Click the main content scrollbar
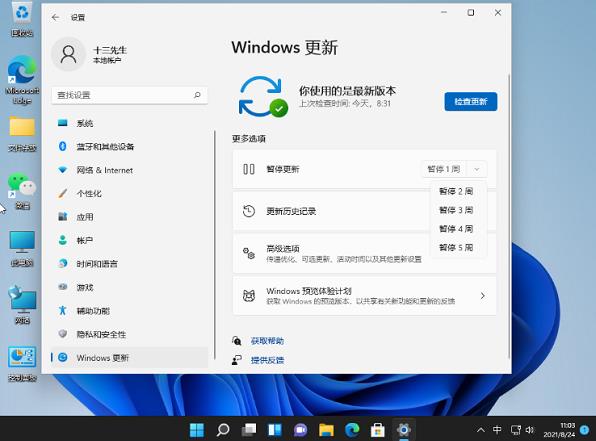The image size is (596, 441). (x=509, y=216)
